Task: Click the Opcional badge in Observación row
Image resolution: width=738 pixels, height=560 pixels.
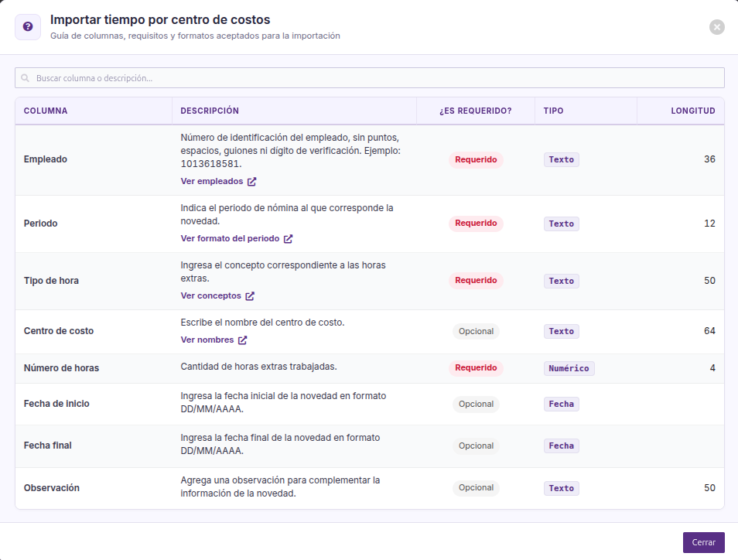Action: pyautogui.click(x=476, y=488)
